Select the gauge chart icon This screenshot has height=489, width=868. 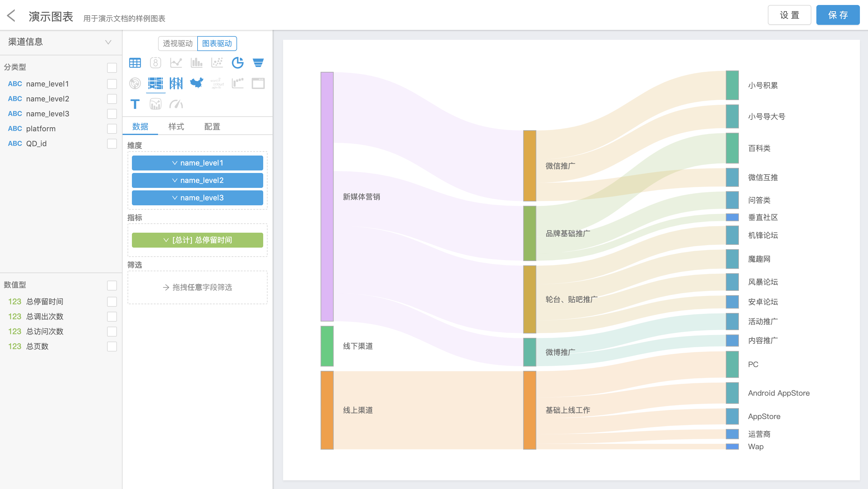176,104
